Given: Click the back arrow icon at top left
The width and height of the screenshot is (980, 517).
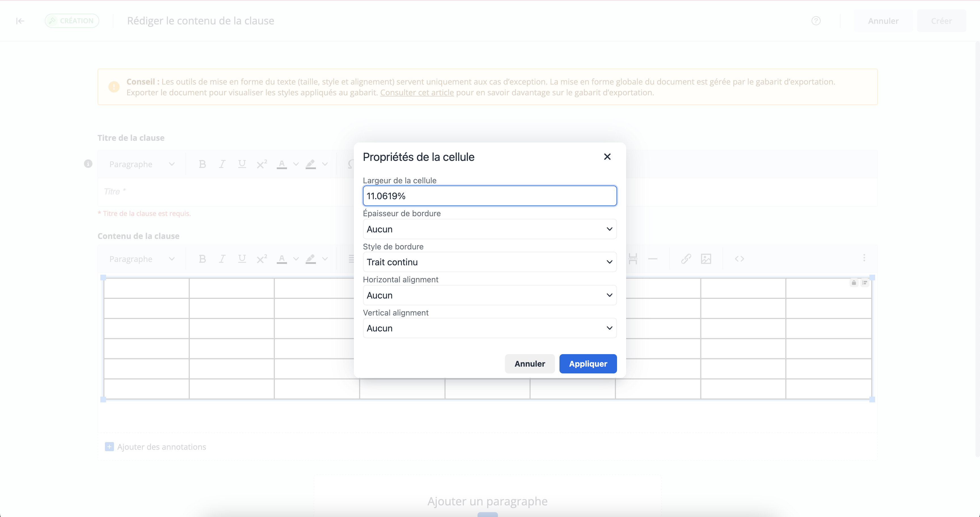Looking at the screenshot, I should (20, 21).
